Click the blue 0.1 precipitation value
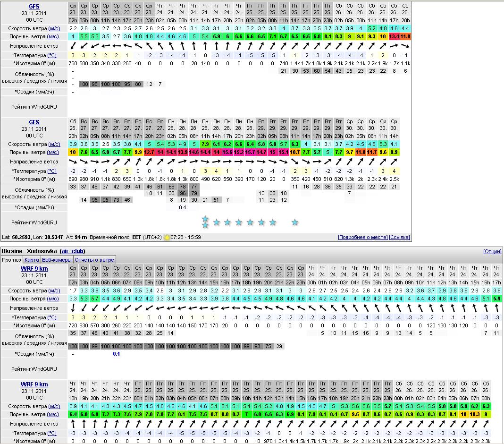The width and height of the screenshot is (504, 444). tap(116, 354)
